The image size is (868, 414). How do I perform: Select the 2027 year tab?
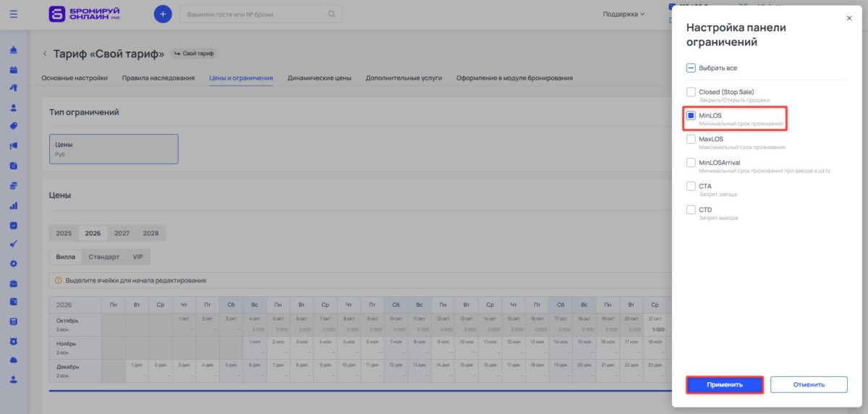[122, 233]
